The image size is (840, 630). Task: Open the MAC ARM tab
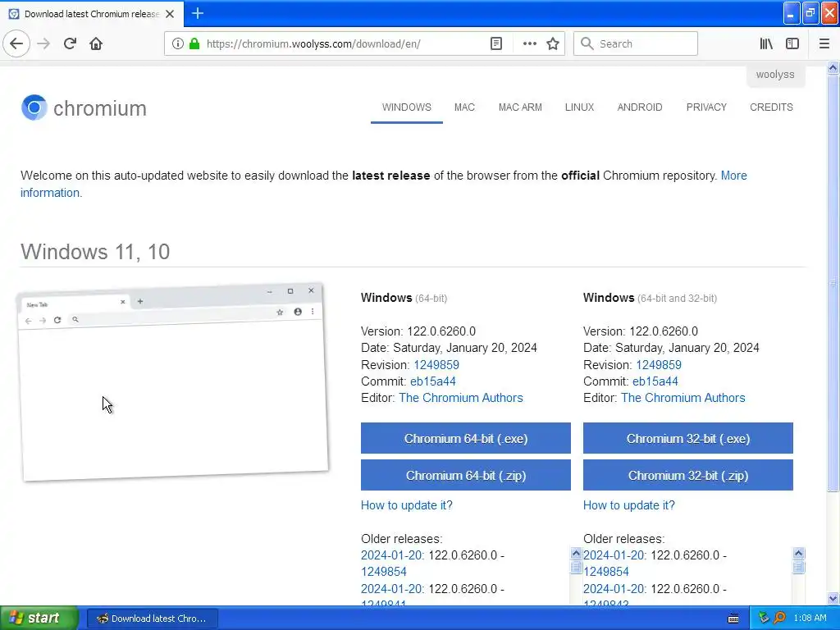tap(520, 107)
